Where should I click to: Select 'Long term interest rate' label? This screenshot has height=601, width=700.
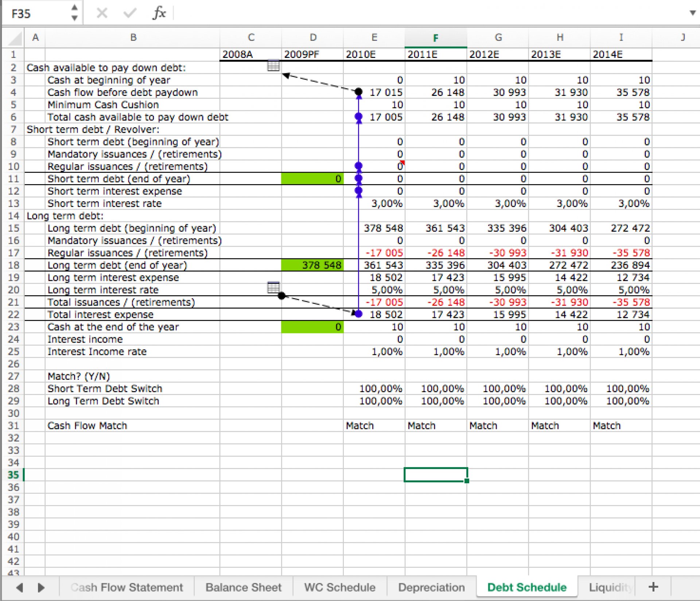tap(103, 290)
